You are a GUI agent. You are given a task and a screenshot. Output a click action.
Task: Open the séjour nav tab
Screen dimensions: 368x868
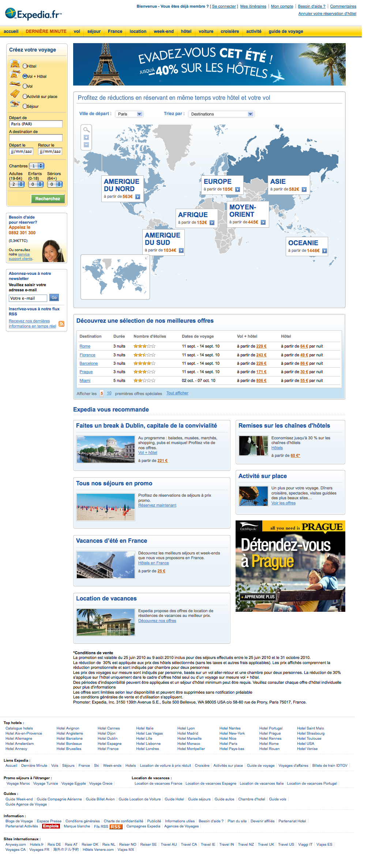pyautogui.click(x=94, y=31)
